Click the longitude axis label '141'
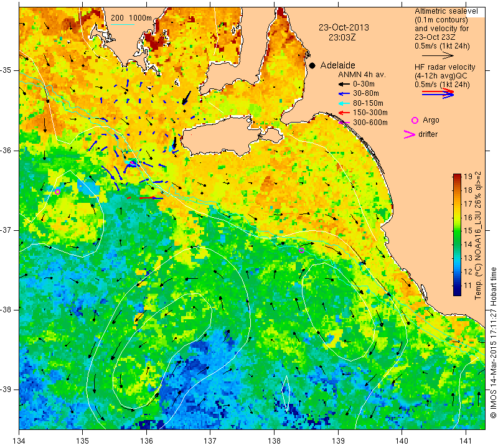The height and width of the screenshot is (448, 498). 466,441
